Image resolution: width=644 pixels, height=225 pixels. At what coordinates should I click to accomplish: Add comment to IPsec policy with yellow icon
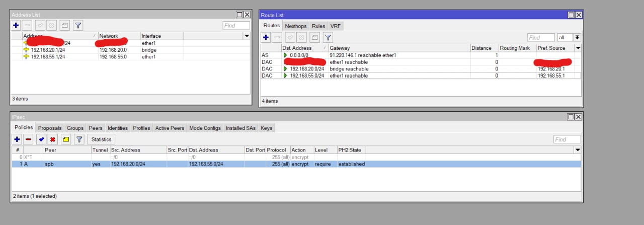(65, 139)
